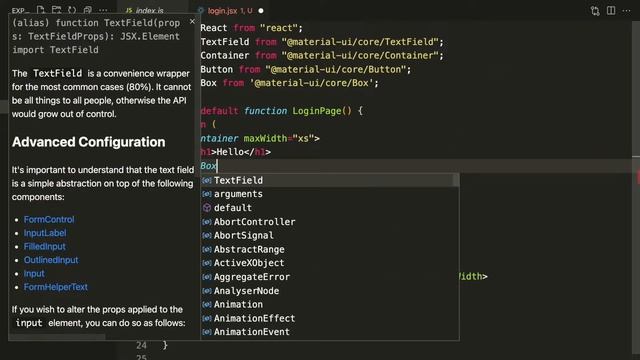640x360 pixels.
Task: Refresh the Explorer file tree
Action: [x=72, y=10]
